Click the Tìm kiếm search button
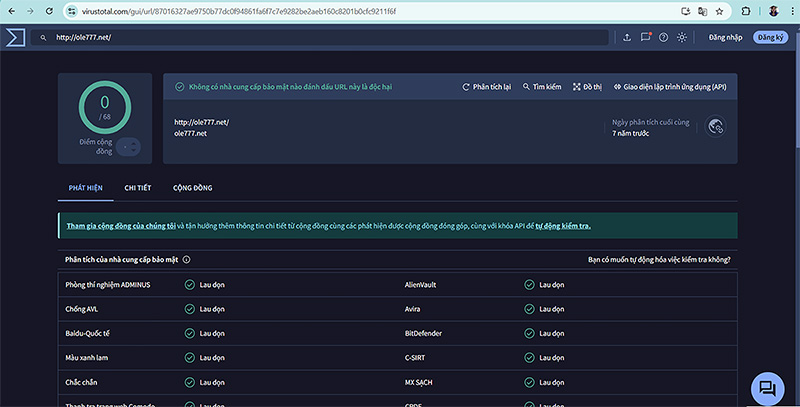800x407 pixels. (542, 87)
